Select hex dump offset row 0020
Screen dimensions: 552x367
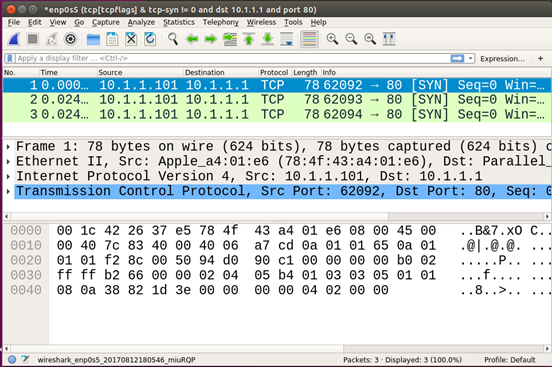26,260
